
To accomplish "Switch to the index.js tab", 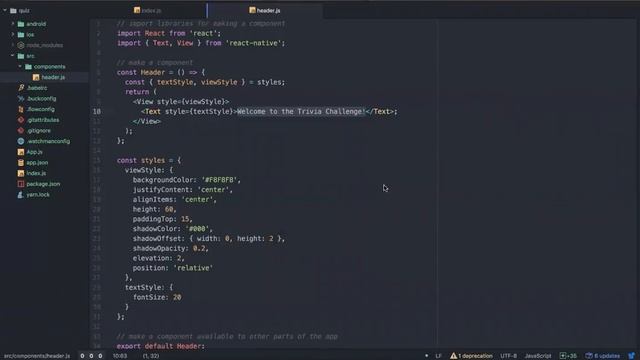I will coord(148,11).
